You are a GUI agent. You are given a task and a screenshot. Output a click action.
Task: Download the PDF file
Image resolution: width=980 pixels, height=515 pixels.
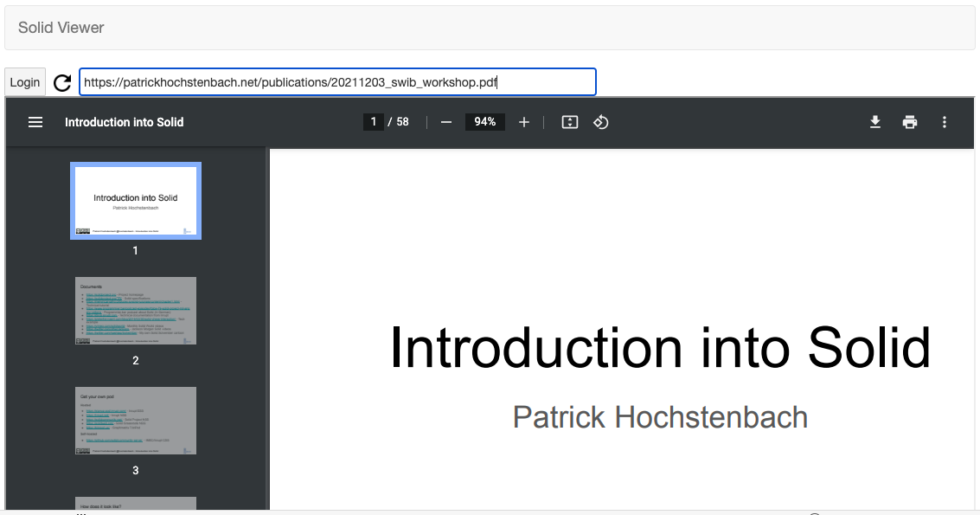(875, 122)
